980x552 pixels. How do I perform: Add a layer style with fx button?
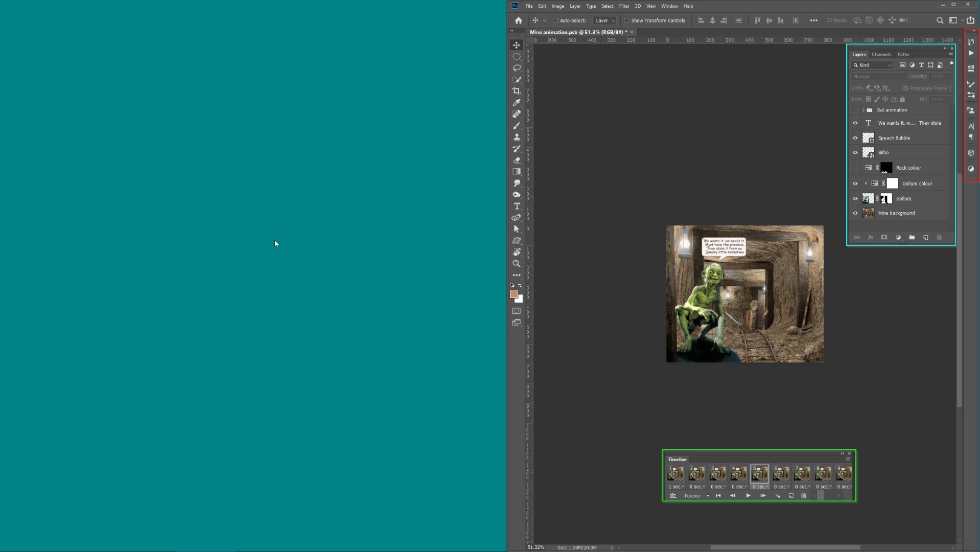coord(871,238)
